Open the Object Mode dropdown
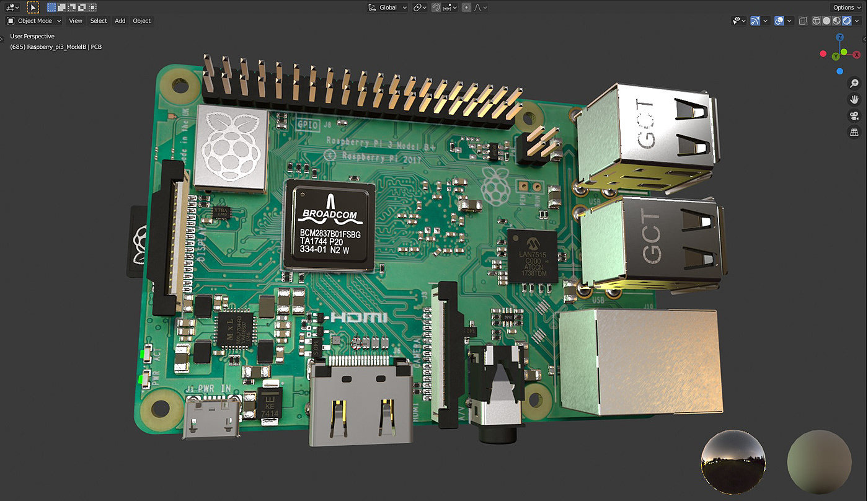The height and width of the screenshot is (501, 868). point(34,20)
